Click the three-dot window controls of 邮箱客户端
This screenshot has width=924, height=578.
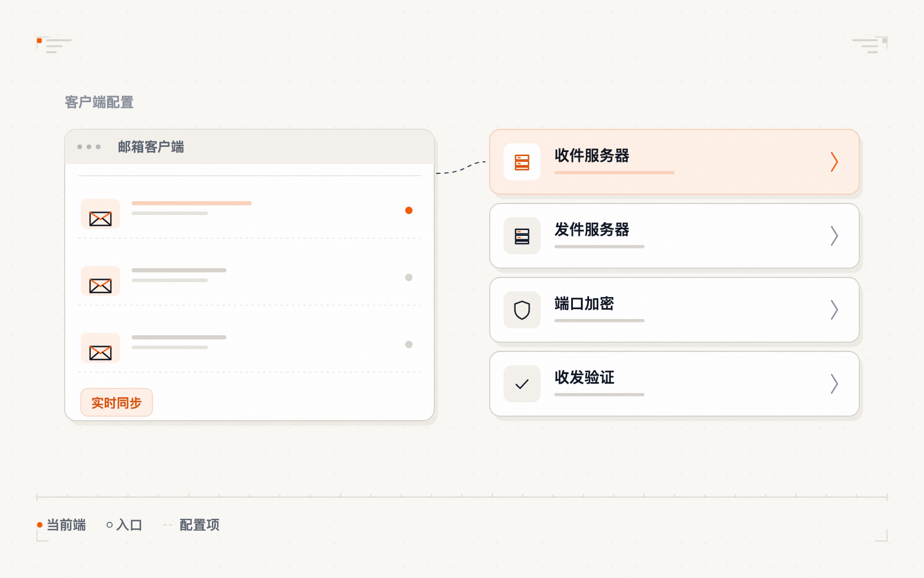[89, 147]
